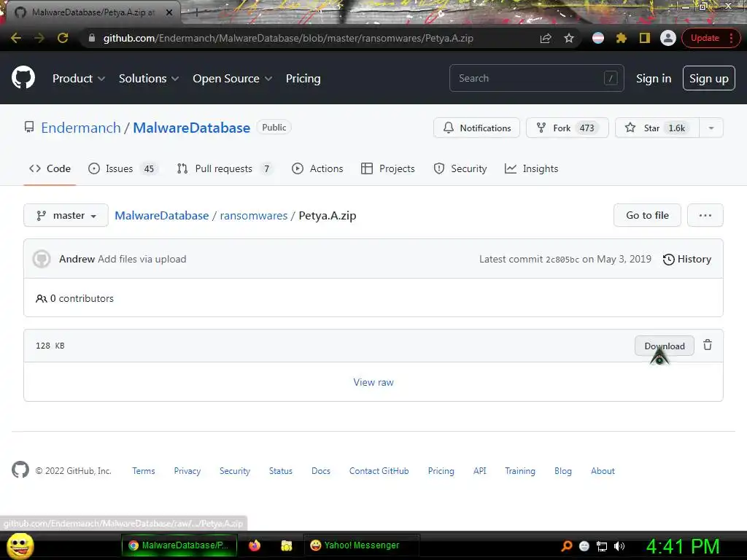Open the Blog footer link

[x=562, y=471]
